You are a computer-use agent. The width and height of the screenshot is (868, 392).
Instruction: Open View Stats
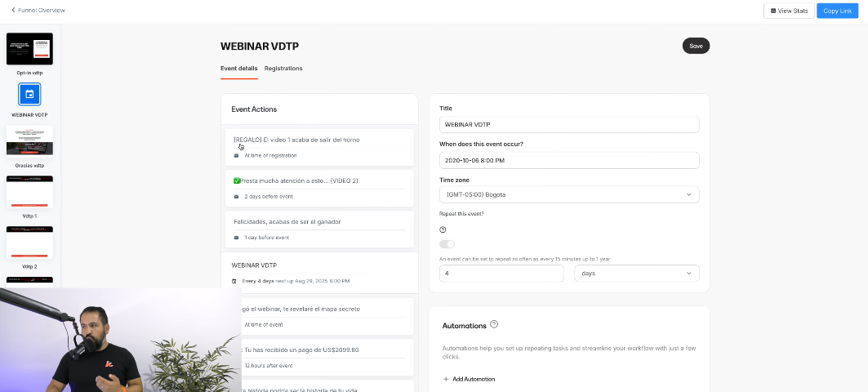point(789,11)
